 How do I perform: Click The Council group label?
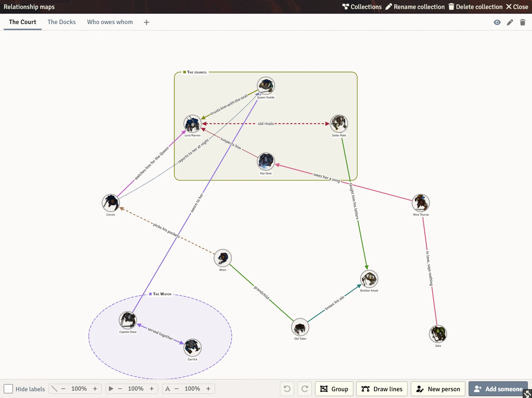tap(195, 72)
